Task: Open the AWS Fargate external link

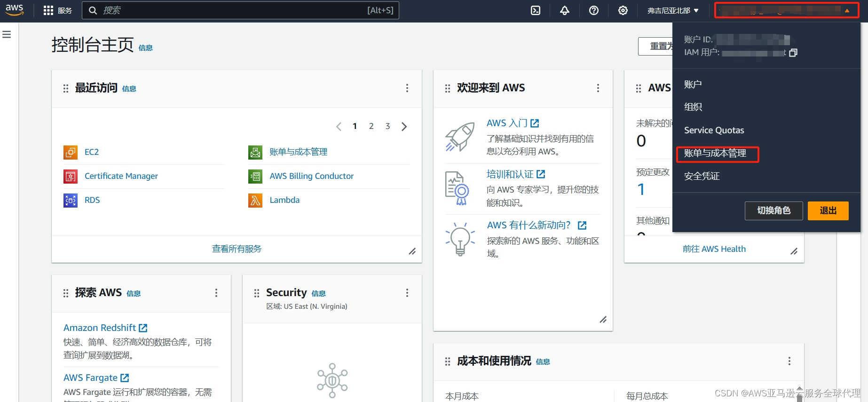Action: click(x=96, y=378)
